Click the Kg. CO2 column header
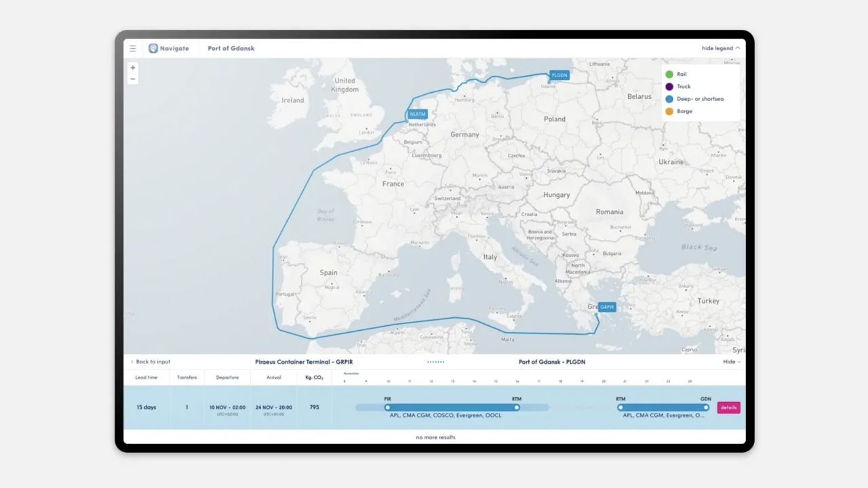868x488 pixels. (314, 378)
